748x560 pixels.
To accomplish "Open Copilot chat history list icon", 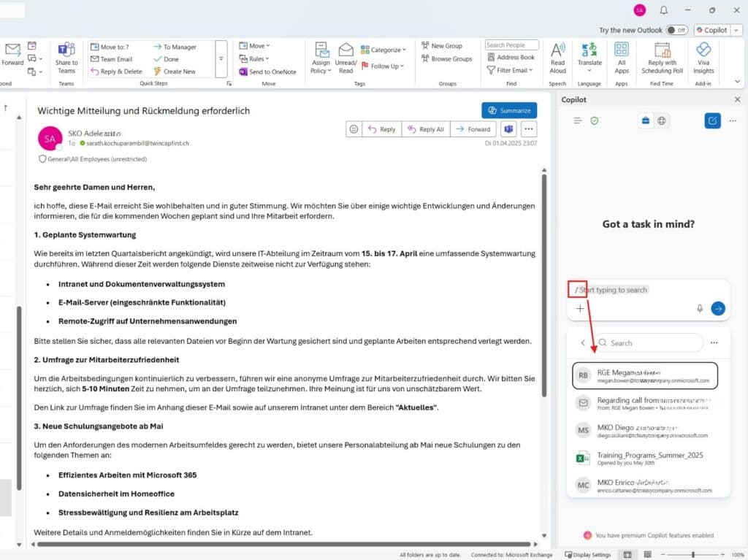I will (578, 120).
